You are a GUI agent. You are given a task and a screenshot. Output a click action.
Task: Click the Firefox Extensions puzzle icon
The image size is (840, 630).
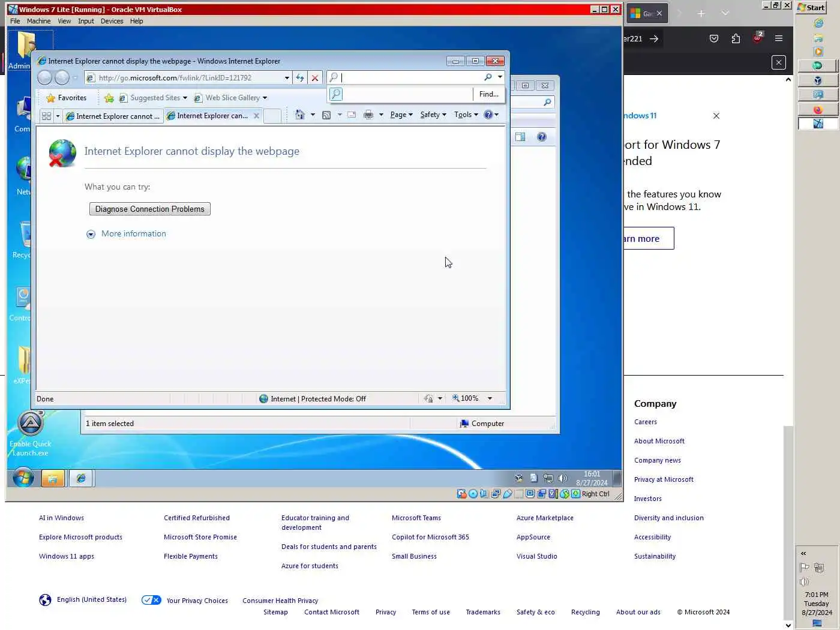[736, 38]
